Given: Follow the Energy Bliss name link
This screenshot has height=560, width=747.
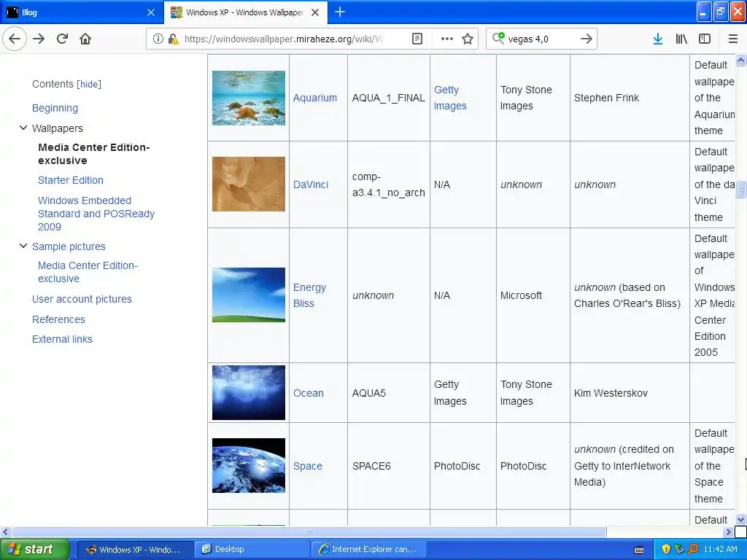Looking at the screenshot, I should 309,295.
